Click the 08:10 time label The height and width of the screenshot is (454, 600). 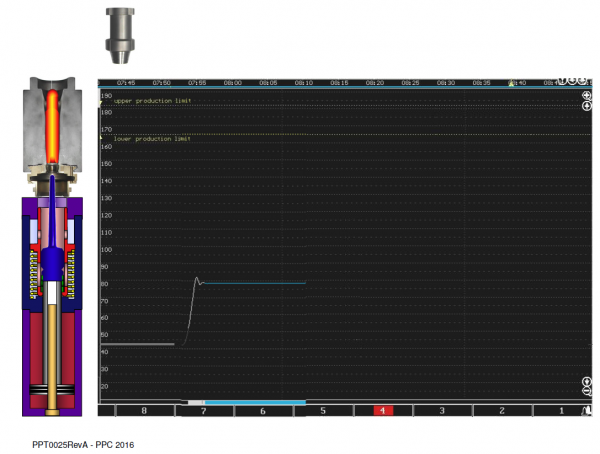pos(304,83)
